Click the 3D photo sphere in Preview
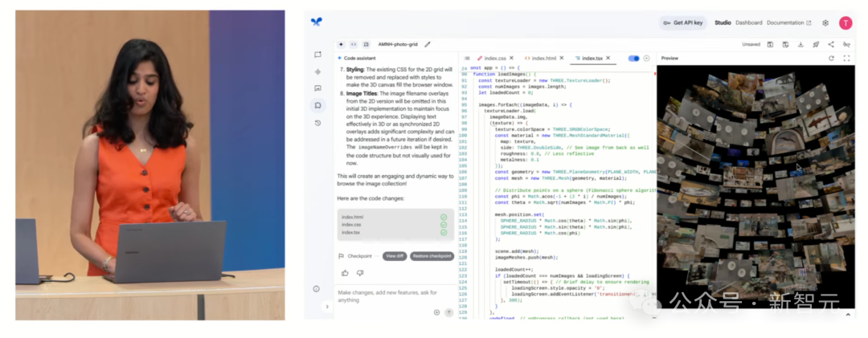 click(755, 188)
